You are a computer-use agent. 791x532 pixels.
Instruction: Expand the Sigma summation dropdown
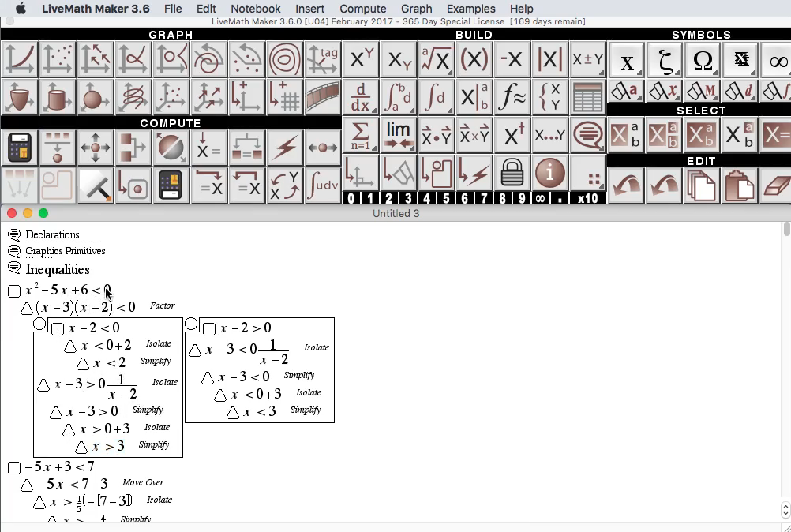360,134
